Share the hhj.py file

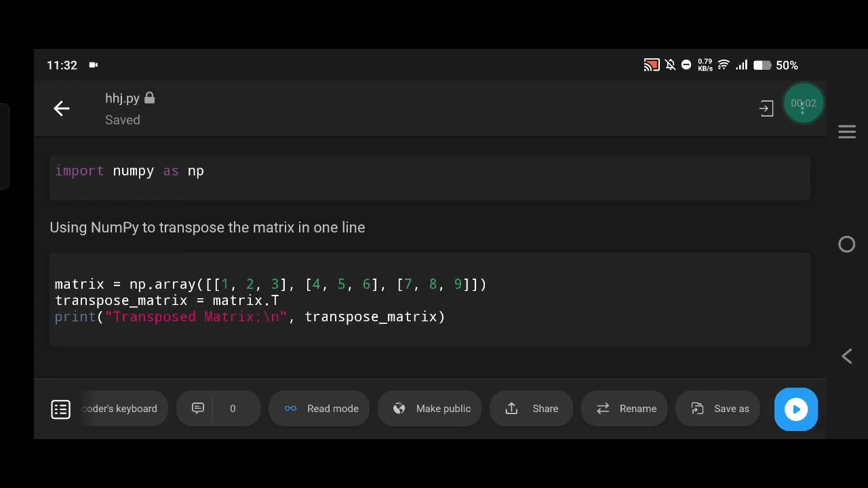[531, 409]
